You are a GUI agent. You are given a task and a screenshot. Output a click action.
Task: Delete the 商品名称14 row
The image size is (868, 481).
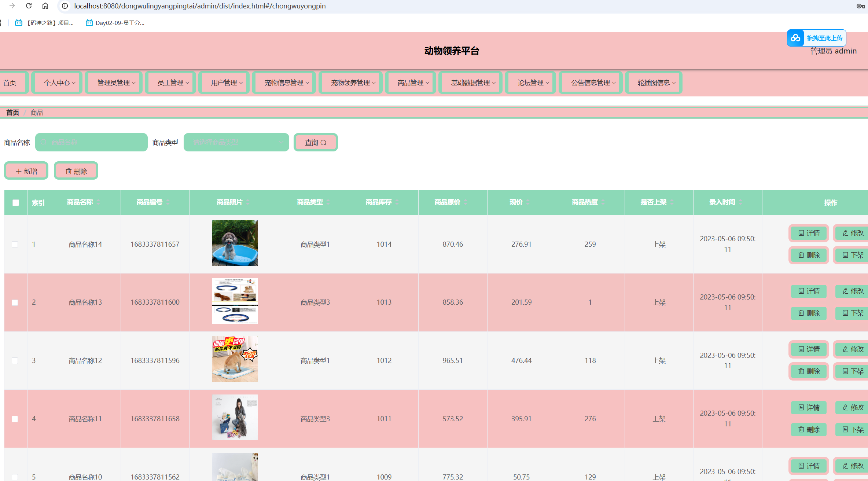(809, 255)
